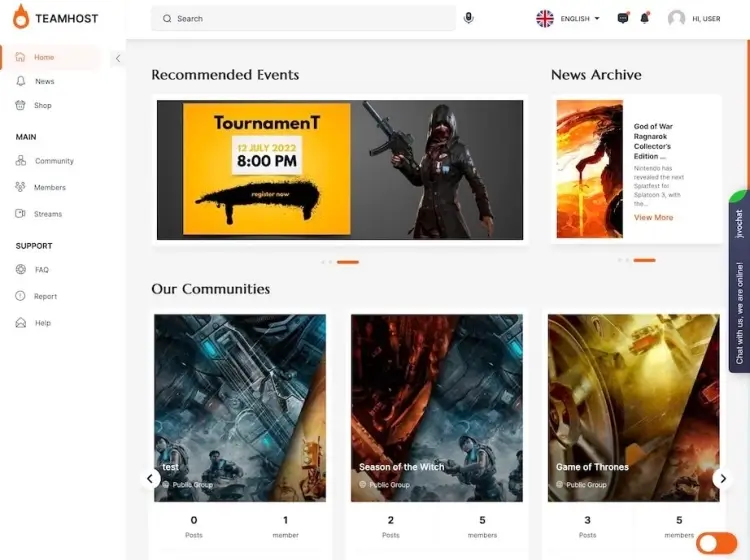This screenshot has height=560, width=750.
Task: Click the FAQ lifebuoy icon
Action: [21, 269]
